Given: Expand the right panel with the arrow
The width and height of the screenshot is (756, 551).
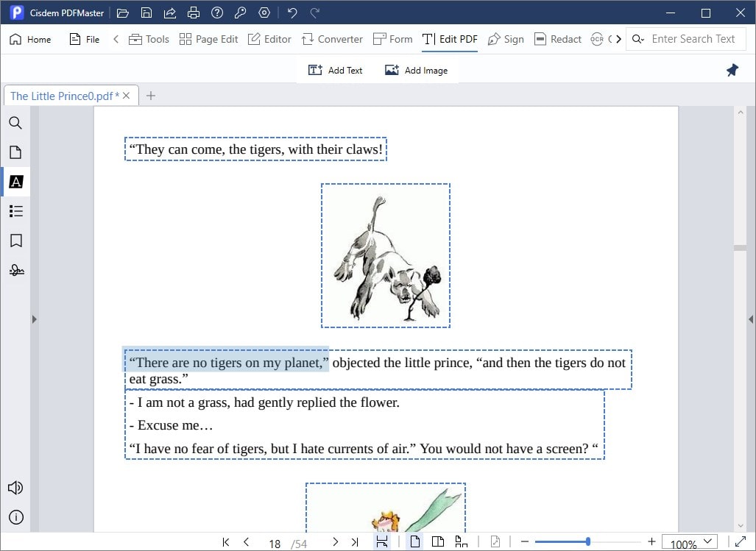Looking at the screenshot, I should pos(751,319).
